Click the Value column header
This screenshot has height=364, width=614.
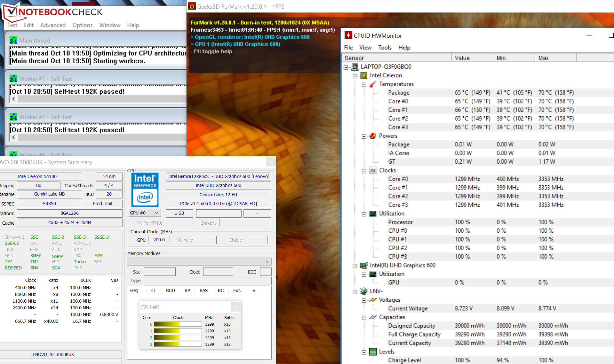pos(472,58)
